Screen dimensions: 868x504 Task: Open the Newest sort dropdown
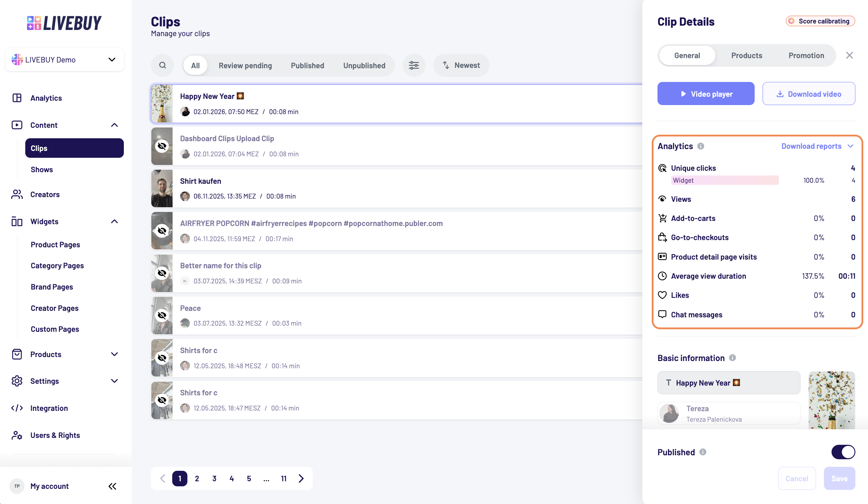tap(461, 65)
